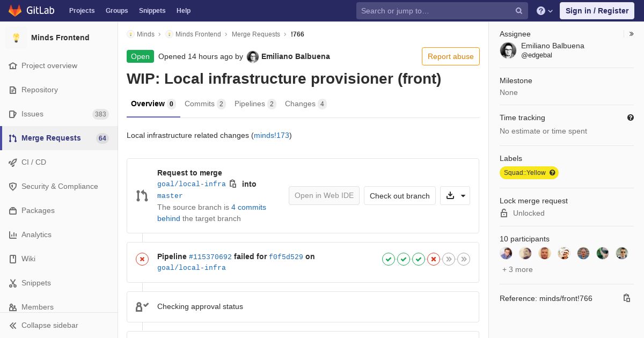Focus the Search or jump to field
644x338 pixels.
click(x=435, y=11)
